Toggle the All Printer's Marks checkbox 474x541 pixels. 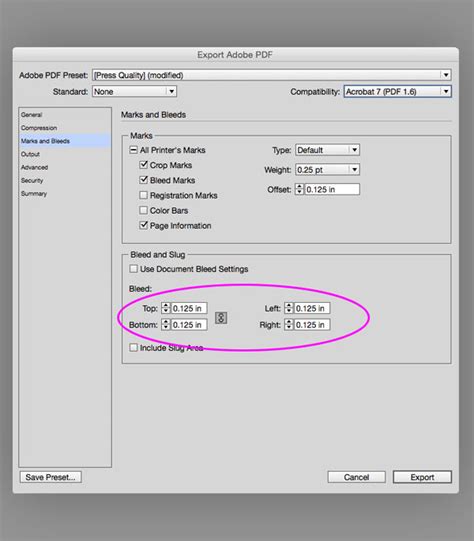(134, 150)
